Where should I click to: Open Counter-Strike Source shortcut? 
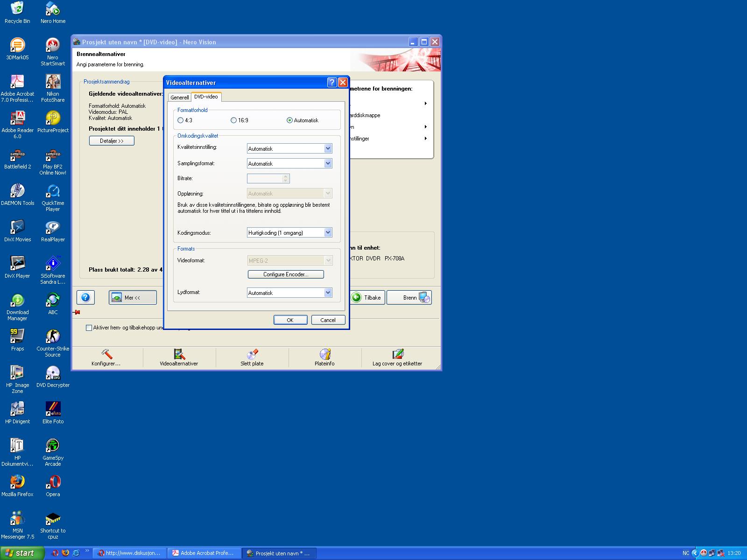click(x=53, y=343)
